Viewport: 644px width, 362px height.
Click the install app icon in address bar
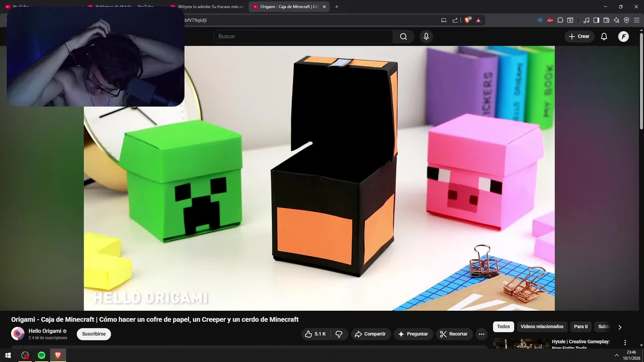click(444, 20)
